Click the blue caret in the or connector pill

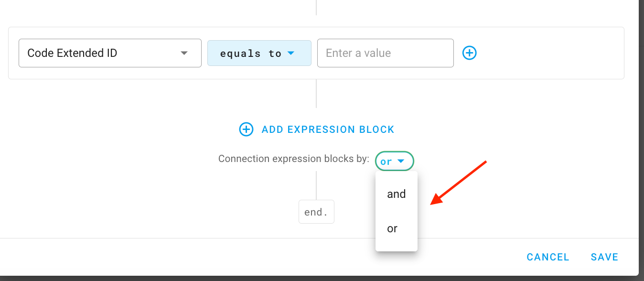pyautogui.click(x=401, y=162)
